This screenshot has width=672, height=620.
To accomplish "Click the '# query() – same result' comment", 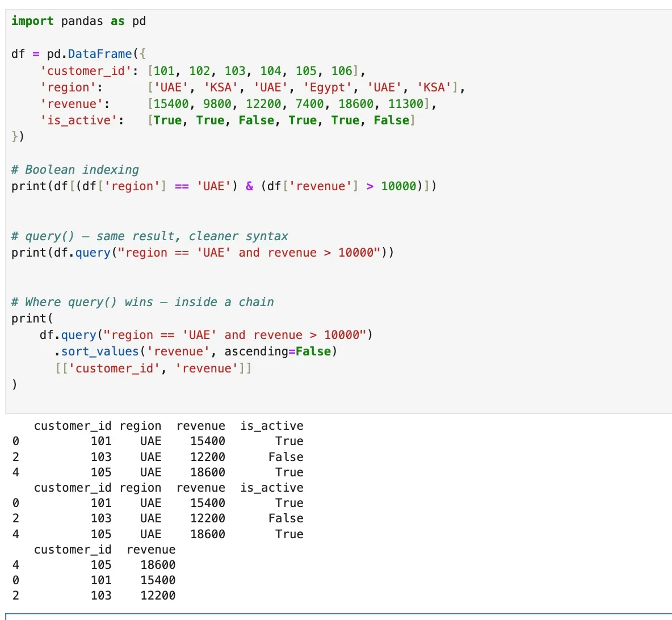I will [x=150, y=236].
